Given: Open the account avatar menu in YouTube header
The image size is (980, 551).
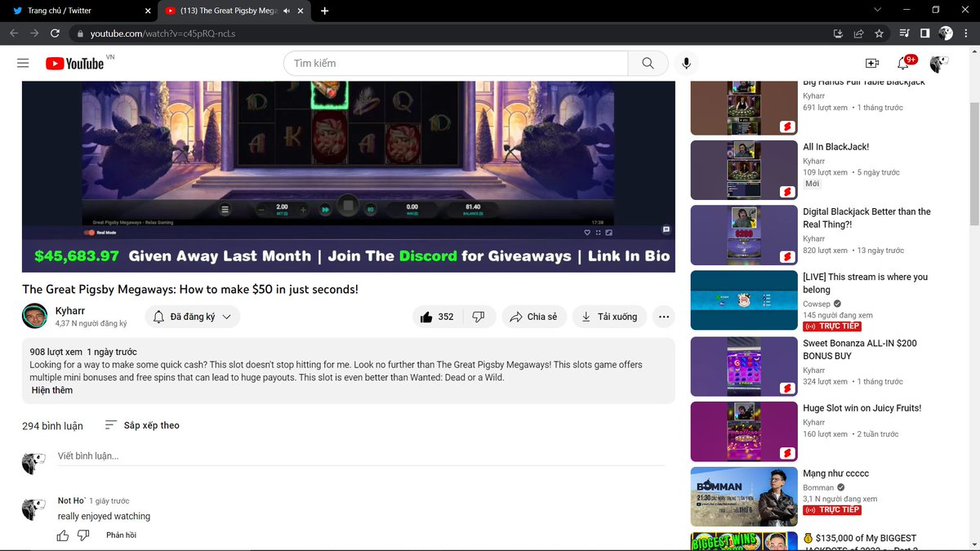Looking at the screenshot, I should click(x=939, y=64).
